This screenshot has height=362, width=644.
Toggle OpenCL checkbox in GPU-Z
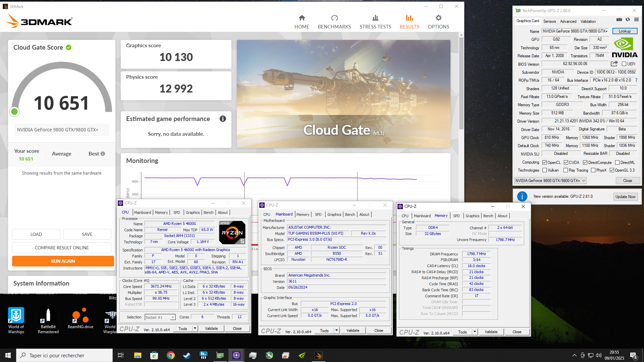545,163
